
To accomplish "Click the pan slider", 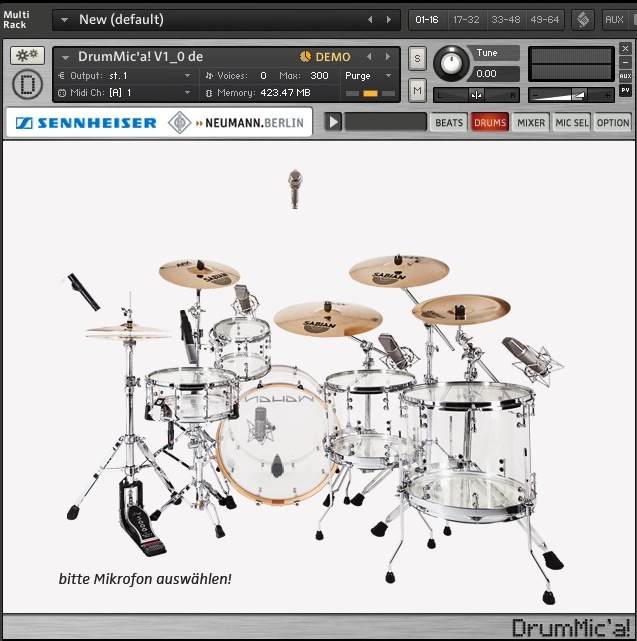I will (x=476, y=95).
